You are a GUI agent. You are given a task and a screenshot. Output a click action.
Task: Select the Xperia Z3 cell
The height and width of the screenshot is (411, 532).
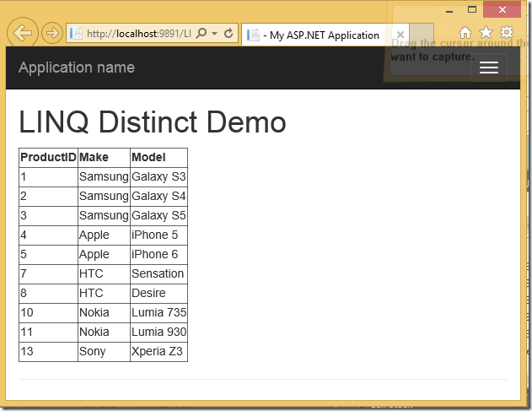click(x=159, y=352)
